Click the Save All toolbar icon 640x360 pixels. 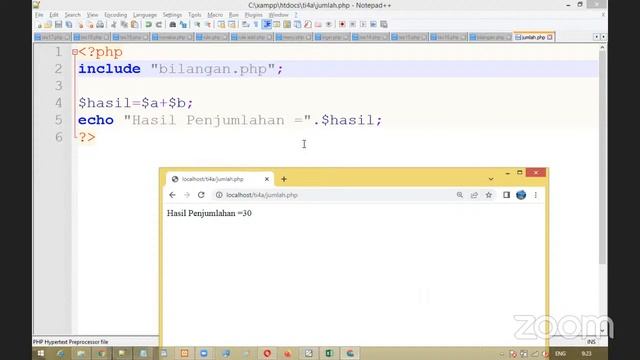click(69, 25)
